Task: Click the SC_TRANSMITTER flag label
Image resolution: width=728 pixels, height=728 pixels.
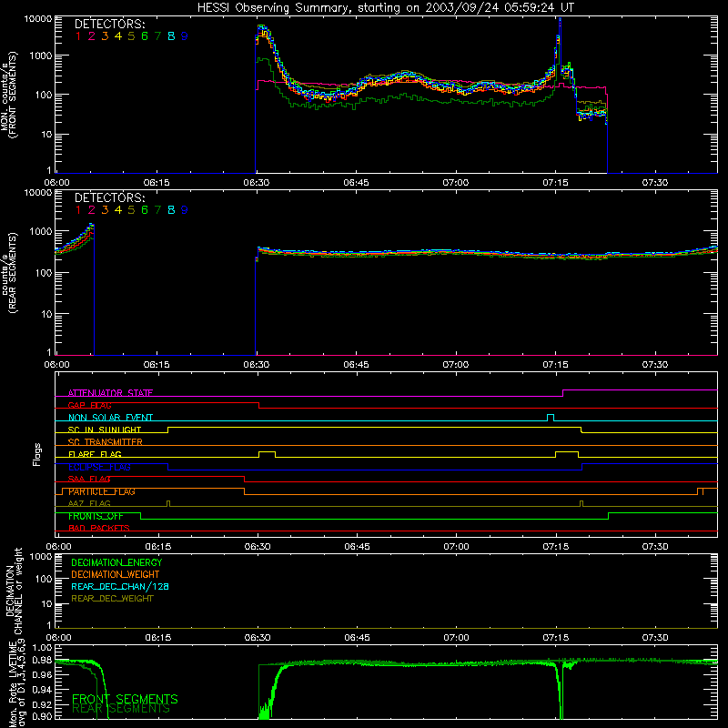Action: pos(106,442)
